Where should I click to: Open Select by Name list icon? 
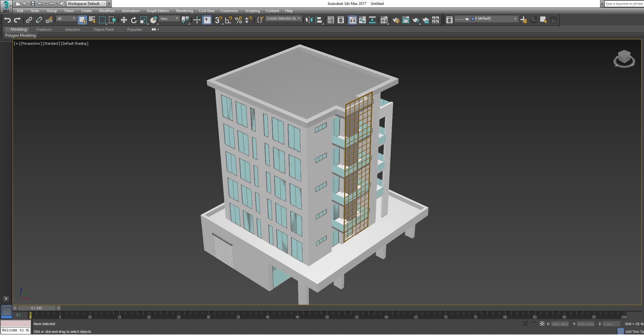92,20
